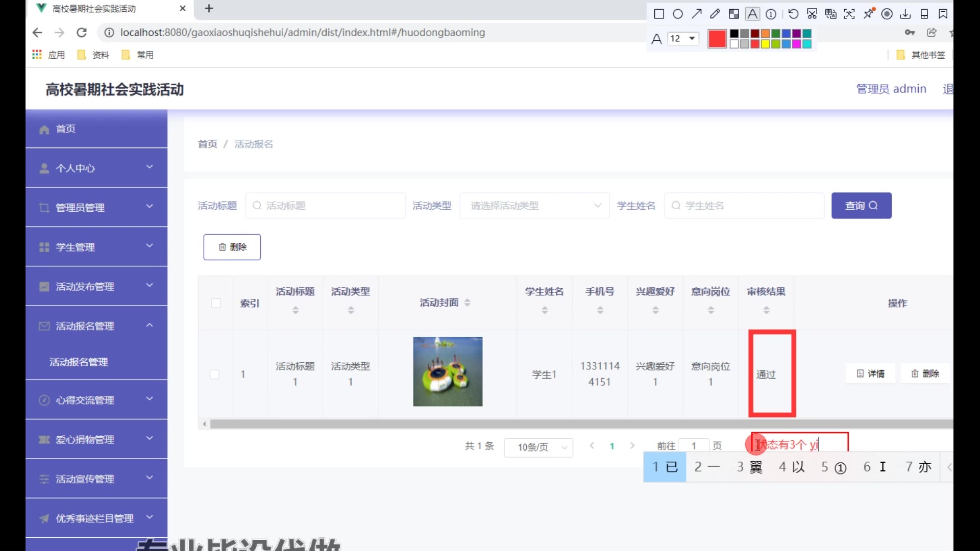Click the password key icon in address bar
The height and width of the screenshot is (551, 980).
[910, 33]
